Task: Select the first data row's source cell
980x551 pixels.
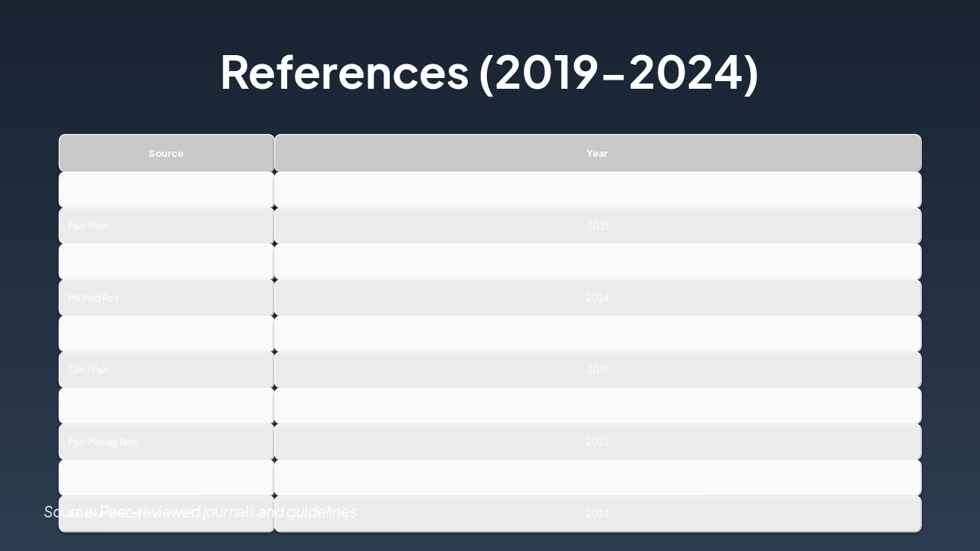Action: (166, 189)
